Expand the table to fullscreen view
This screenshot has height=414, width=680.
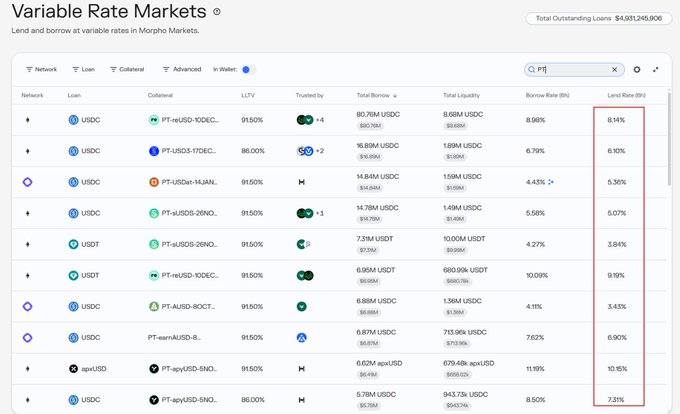coord(656,69)
